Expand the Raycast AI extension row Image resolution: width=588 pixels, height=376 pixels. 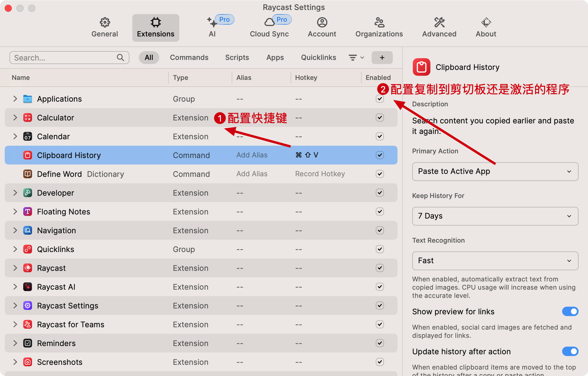tap(15, 287)
